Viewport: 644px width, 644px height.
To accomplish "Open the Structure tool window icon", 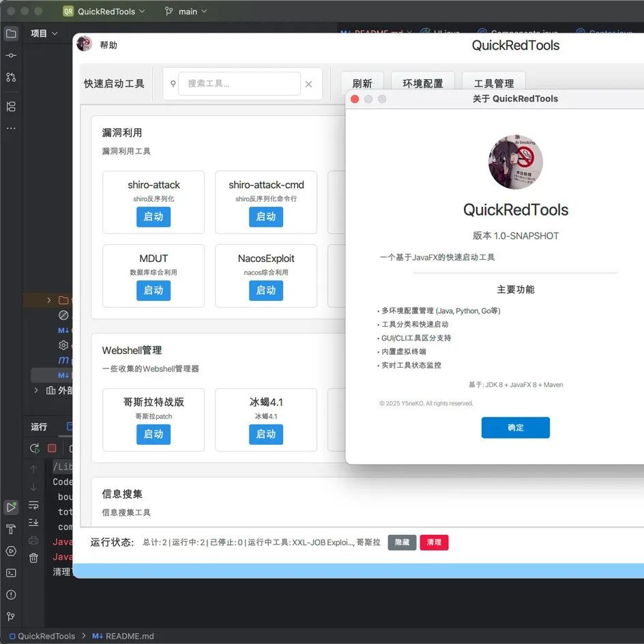I will point(11,107).
